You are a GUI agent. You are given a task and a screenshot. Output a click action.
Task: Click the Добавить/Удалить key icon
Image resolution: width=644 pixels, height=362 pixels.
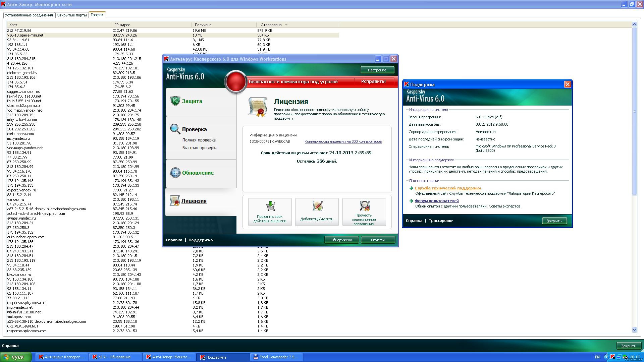317,206
